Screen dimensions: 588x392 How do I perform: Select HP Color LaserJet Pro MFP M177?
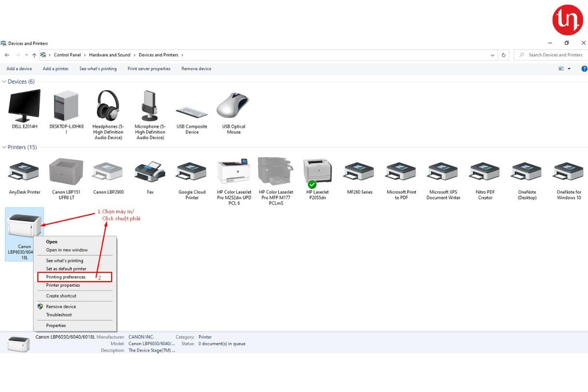tap(276, 181)
